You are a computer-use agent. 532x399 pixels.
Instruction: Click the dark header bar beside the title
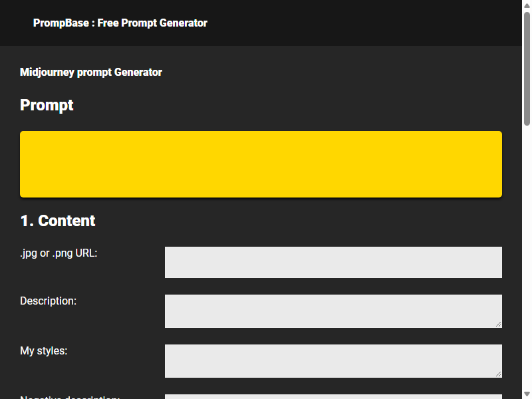click(x=363, y=23)
